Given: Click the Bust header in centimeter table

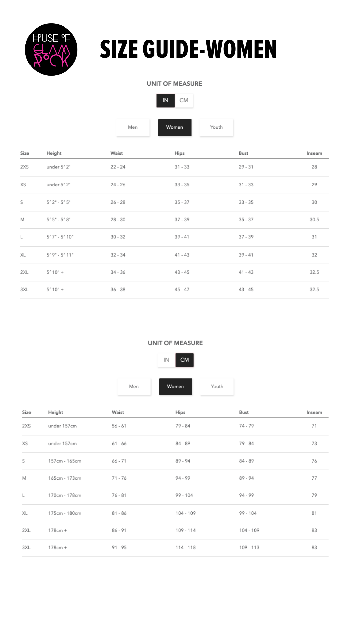Looking at the screenshot, I should pyautogui.click(x=244, y=412).
